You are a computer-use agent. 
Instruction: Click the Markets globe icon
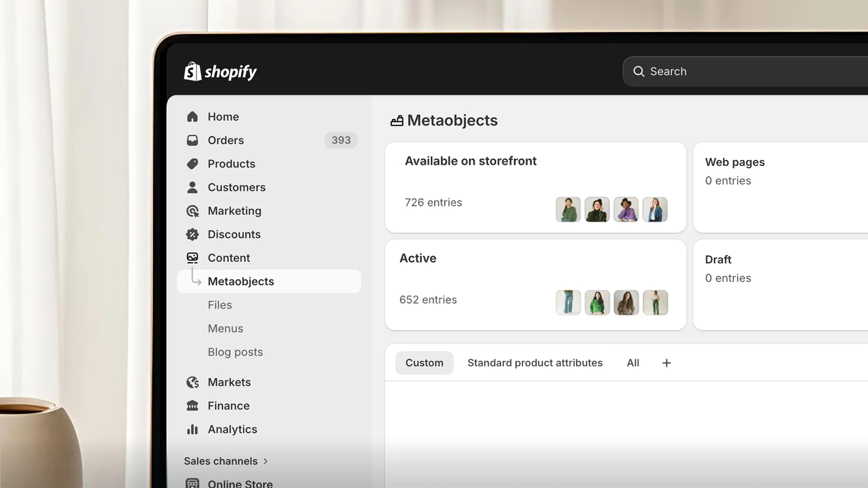pyautogui.click(x=193, y=382)
